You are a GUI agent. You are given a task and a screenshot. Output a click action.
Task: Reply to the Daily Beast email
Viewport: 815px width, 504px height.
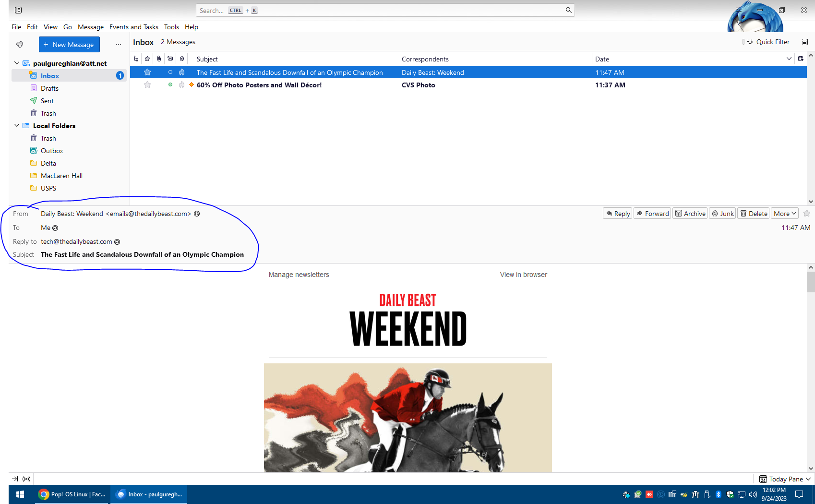pos(617,214)
